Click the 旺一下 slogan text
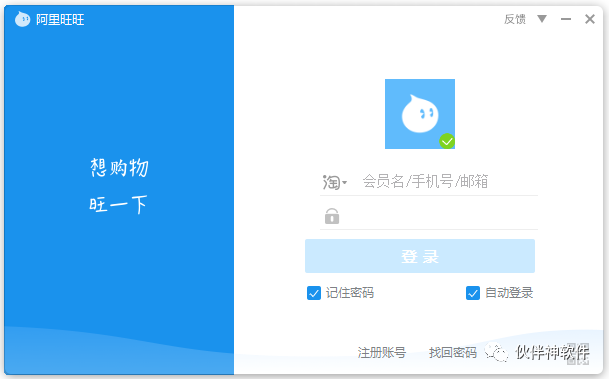The height and width of the screenshot is (379, 609). point(118,204)
